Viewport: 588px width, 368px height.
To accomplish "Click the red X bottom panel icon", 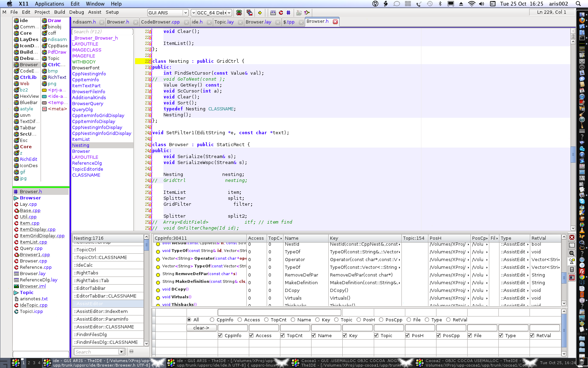I will (x=572, y=237).
